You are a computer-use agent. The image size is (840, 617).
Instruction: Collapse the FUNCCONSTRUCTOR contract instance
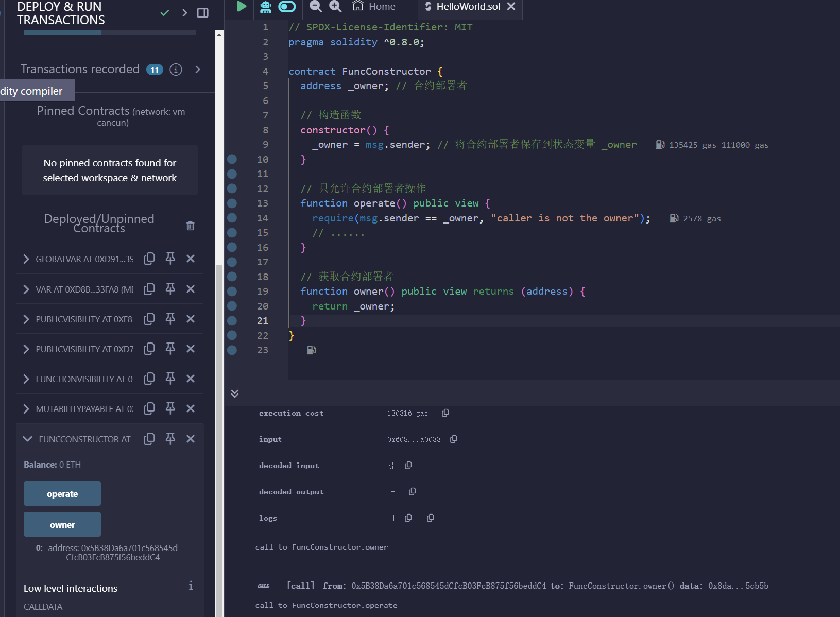[27, 439]
